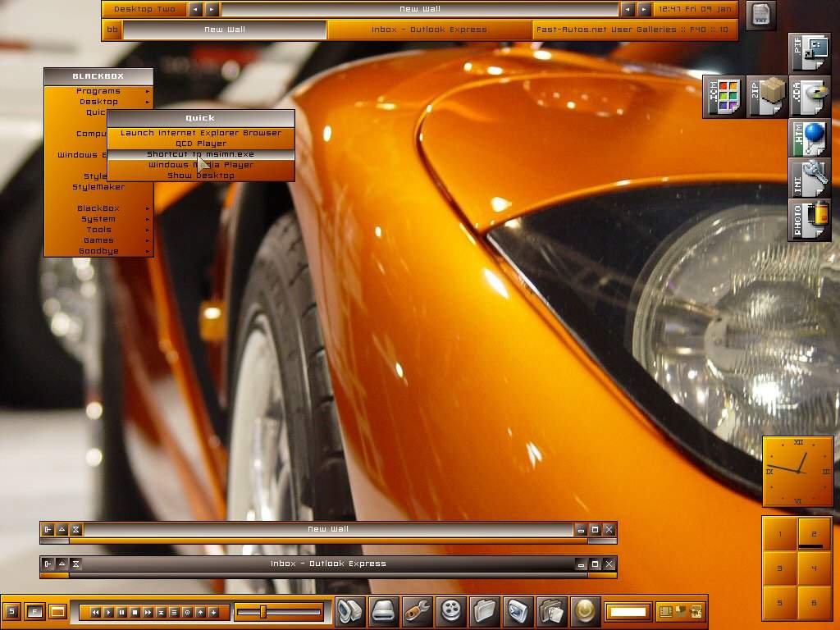Viewport: 840px width, 630px height.
Task: Open the .HTM web page icon
Action: point(809,138)
